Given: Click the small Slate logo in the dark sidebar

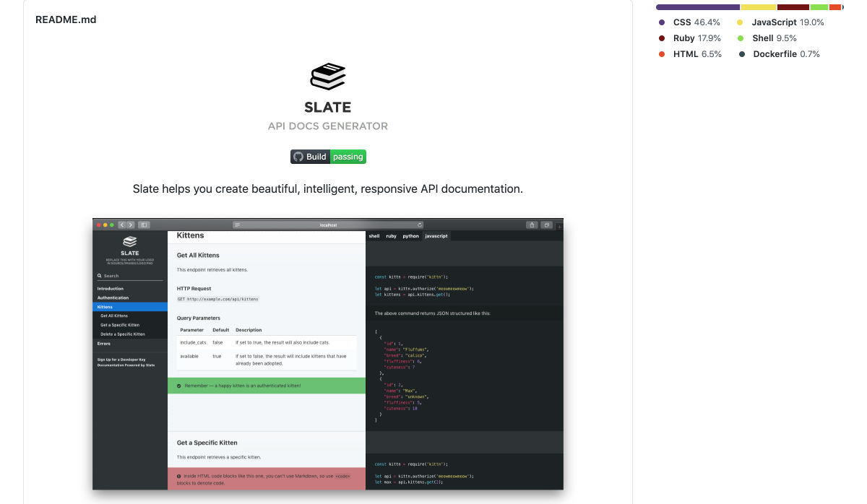Looking at the screenshot, I should tap(129, 242).
